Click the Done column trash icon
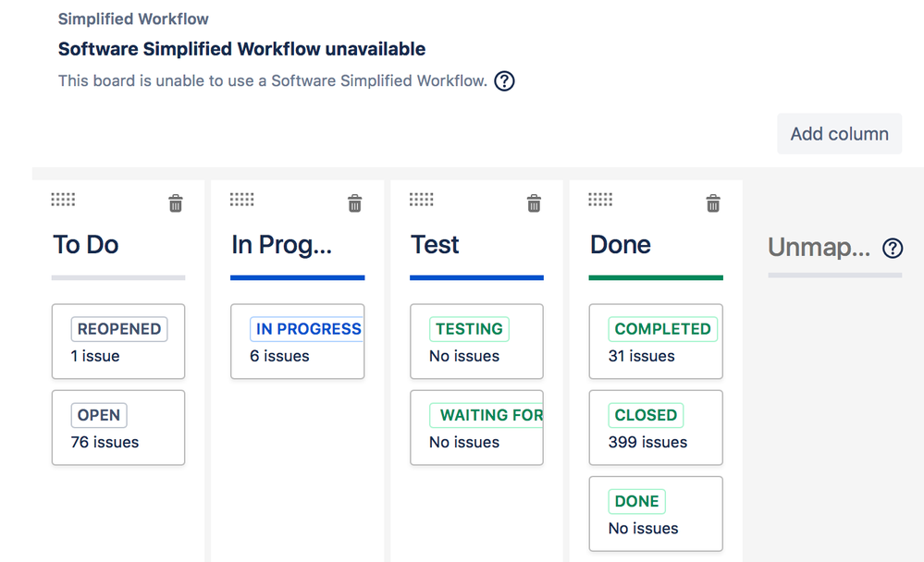Viewport: 924px width, 562px height. pos(713,203)
